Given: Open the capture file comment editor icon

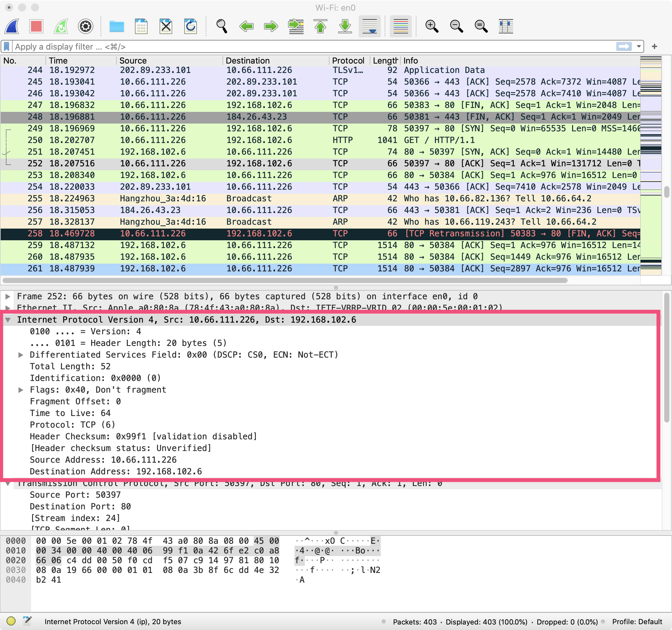Looking at the screenshot, I should coord(27,621).
